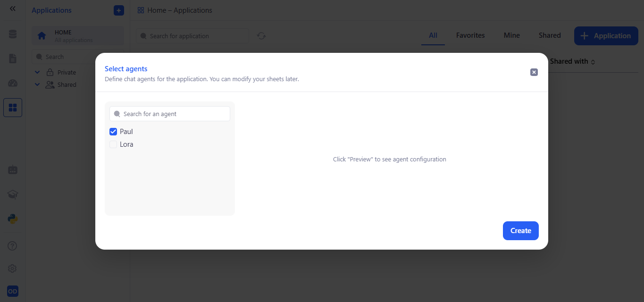
Task: Expand the Shared folder tree item
Action: [x=37, y=84]
